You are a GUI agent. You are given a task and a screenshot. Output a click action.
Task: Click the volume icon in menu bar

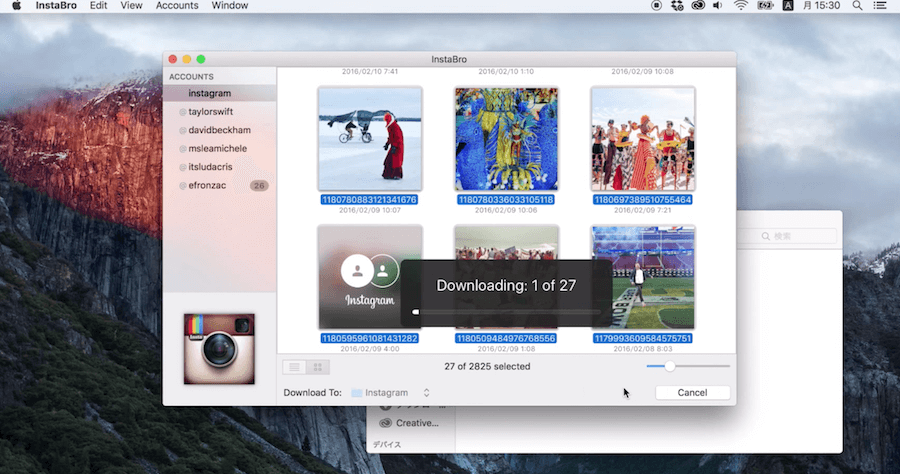717,6
